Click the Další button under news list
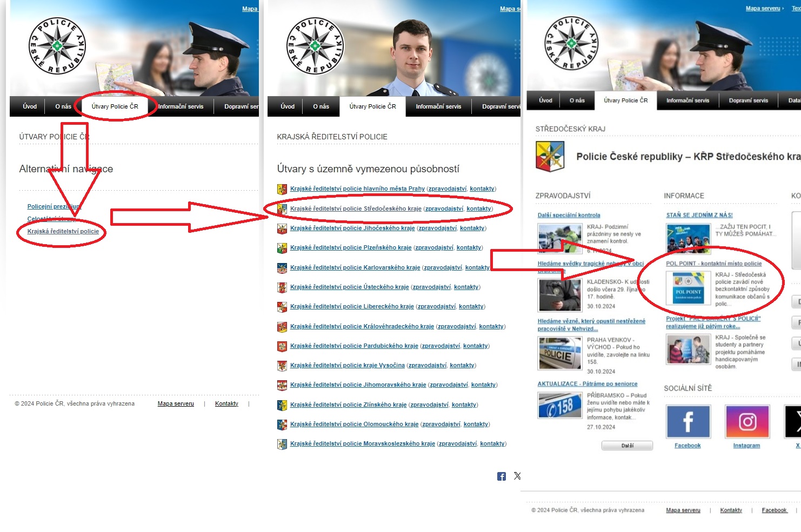The image size is (801, 532). 627,446
